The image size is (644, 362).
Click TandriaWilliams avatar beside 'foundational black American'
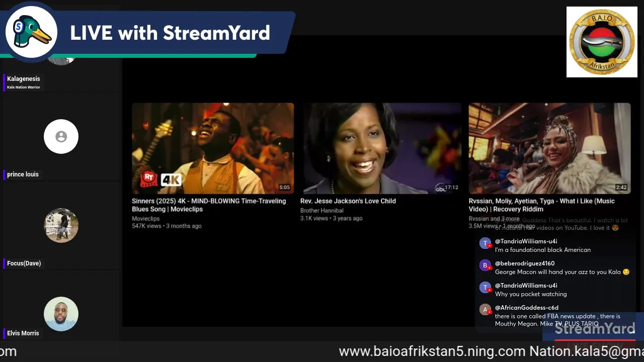(485, 243)
